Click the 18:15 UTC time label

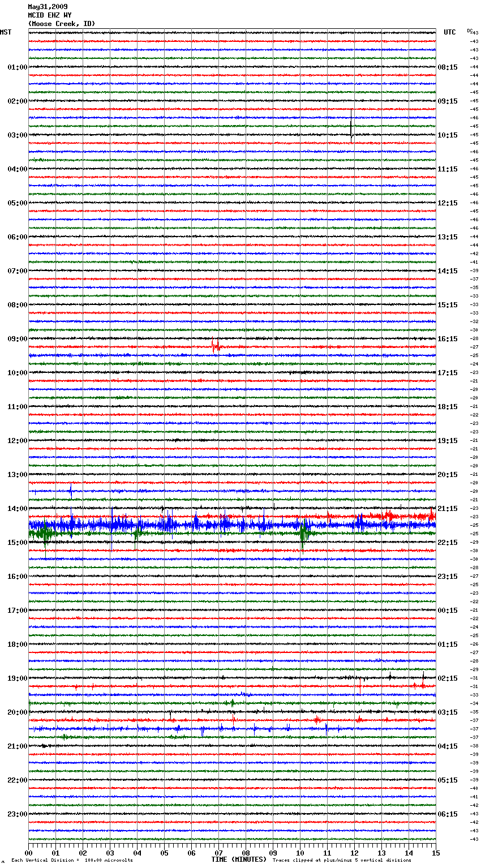pyautogui.click(x=448, y=407)
